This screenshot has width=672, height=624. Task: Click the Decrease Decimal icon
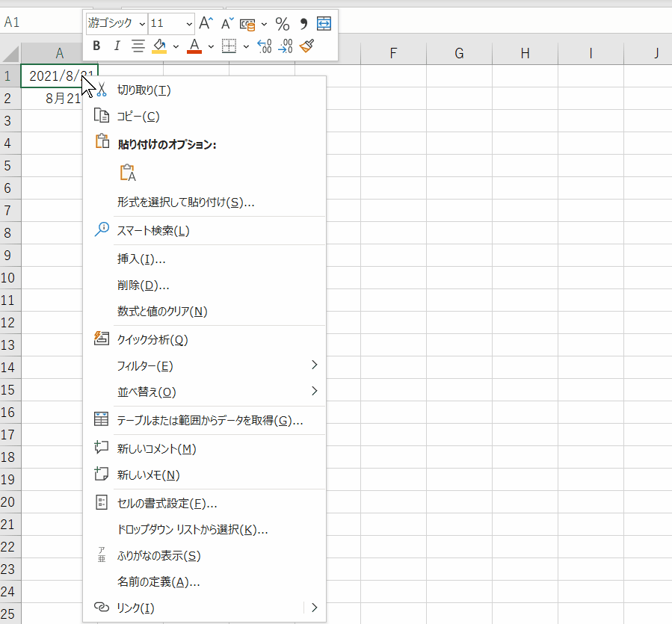coord(285,46)
